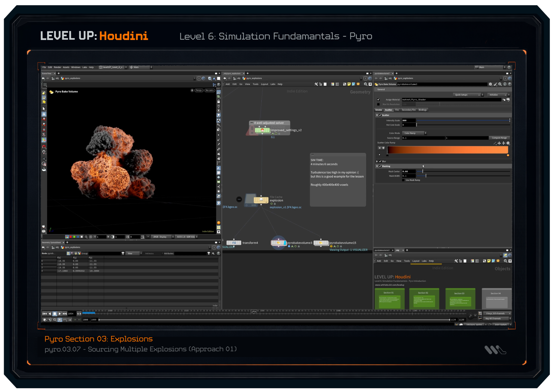
Task: Click the Compute Range button
Action: (499, 138)
